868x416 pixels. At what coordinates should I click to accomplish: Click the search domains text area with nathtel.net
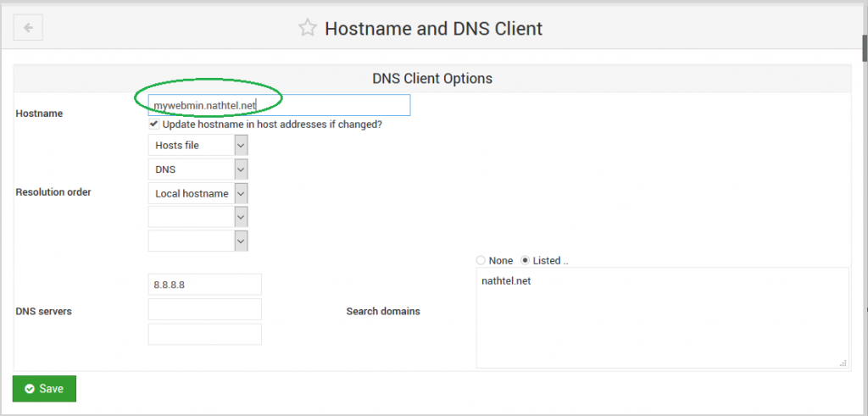tap(661, 318)
